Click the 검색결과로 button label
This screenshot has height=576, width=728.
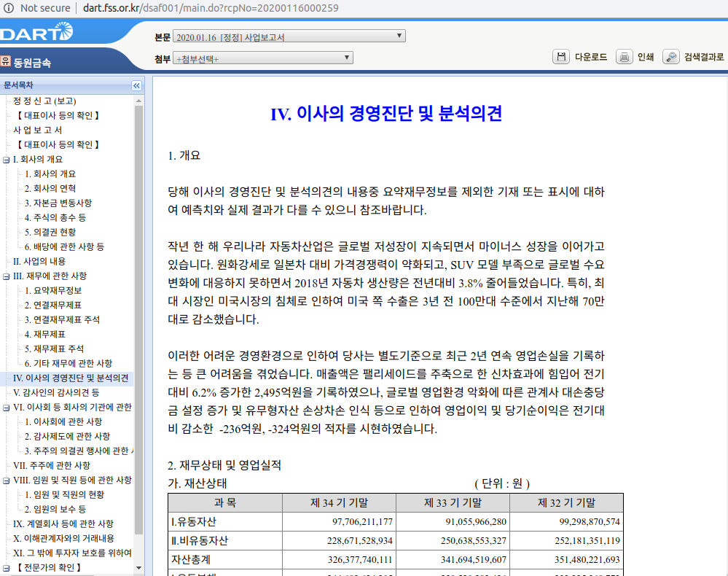tap(704, 57)
